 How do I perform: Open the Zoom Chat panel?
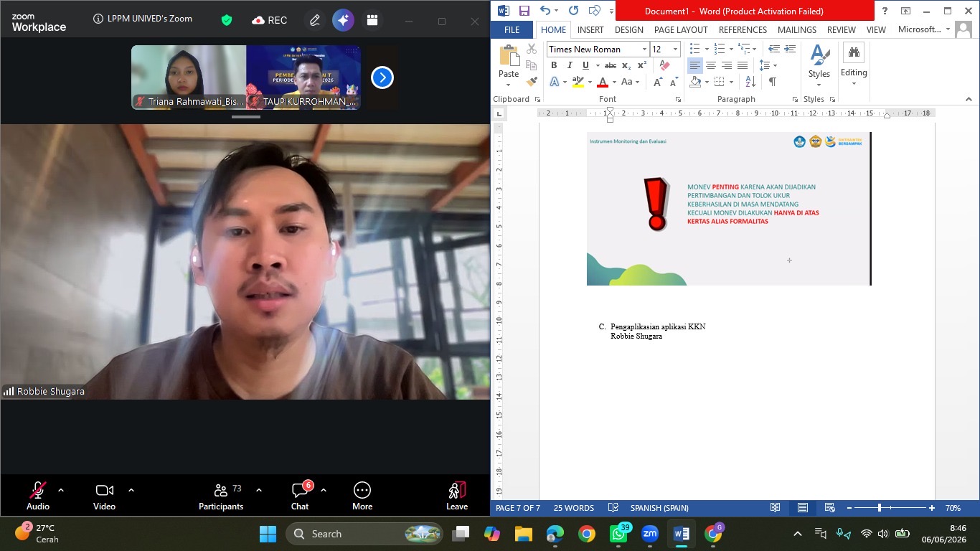tap(300, 495)
